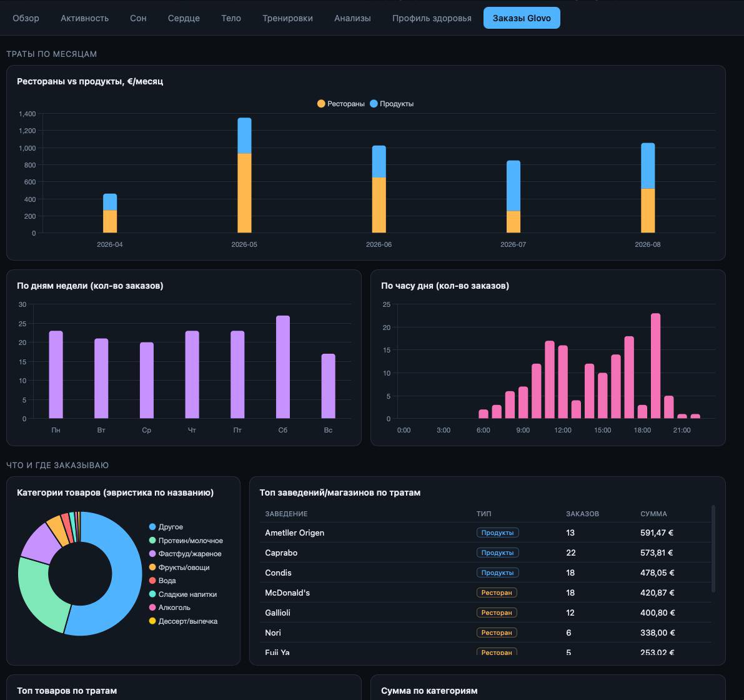Click Продукты badge in Ametller Origen row

(x=497, y=532)
